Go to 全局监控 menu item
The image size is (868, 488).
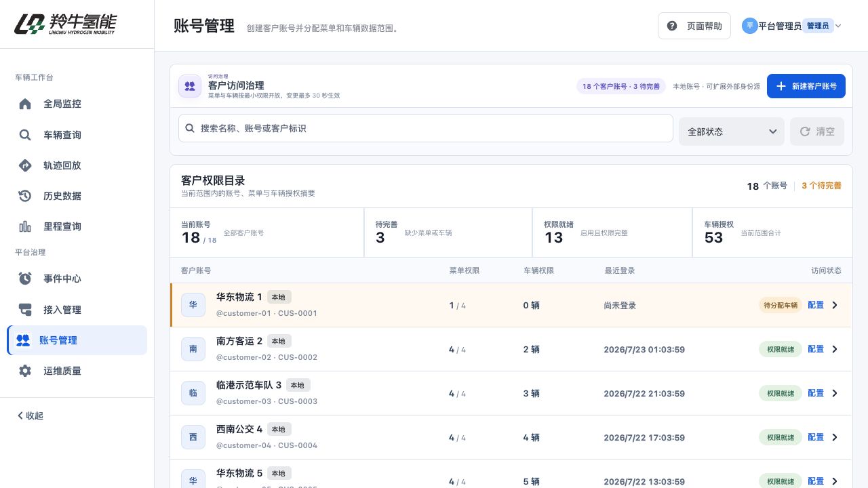coord(77,104)
